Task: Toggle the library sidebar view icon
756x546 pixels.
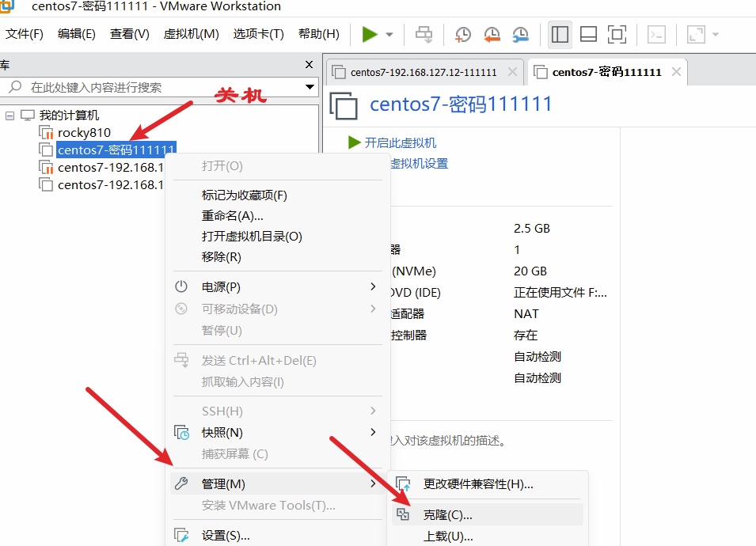Action: (x=560, y=35)
